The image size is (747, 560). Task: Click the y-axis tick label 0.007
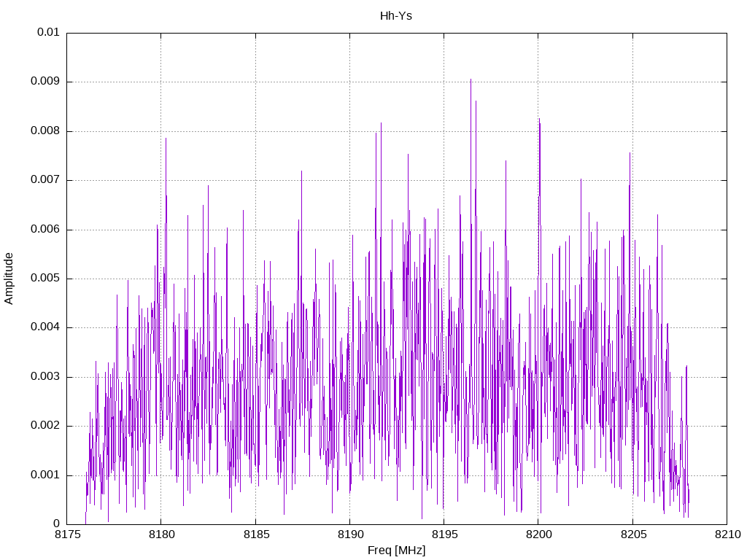click(x=45, y=180)
